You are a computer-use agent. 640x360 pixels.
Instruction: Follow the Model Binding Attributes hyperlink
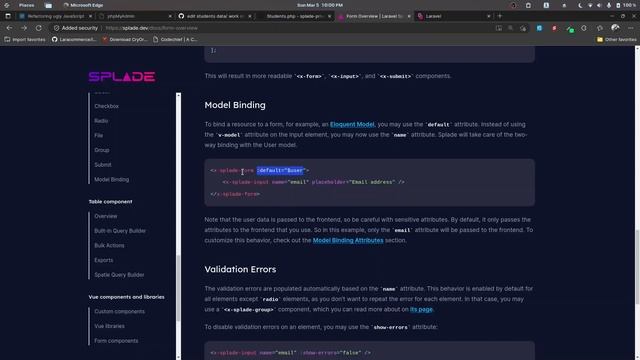coord(348,240)
